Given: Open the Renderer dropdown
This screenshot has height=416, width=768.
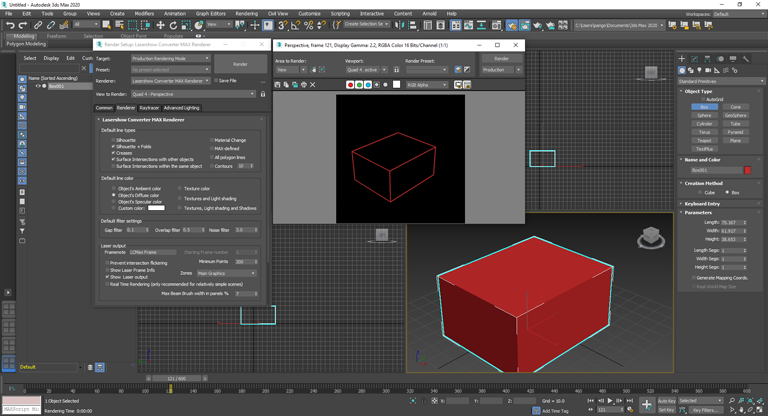Looking at the screenshot, I should [170, 81].
